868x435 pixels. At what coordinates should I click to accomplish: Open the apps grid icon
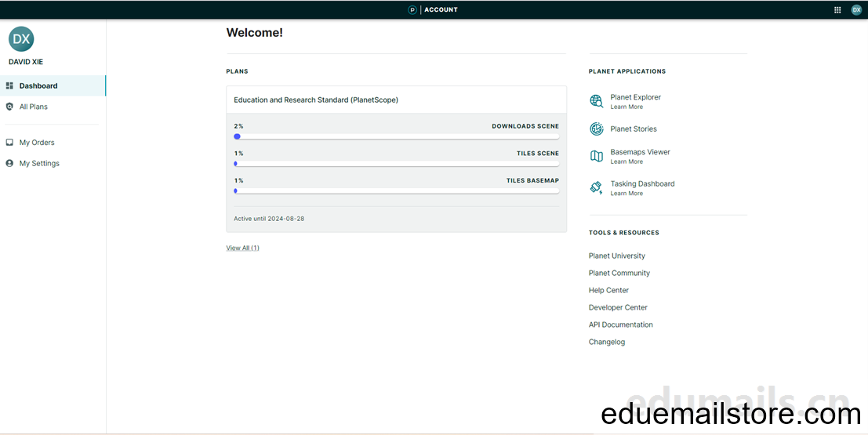click(837, 10)
